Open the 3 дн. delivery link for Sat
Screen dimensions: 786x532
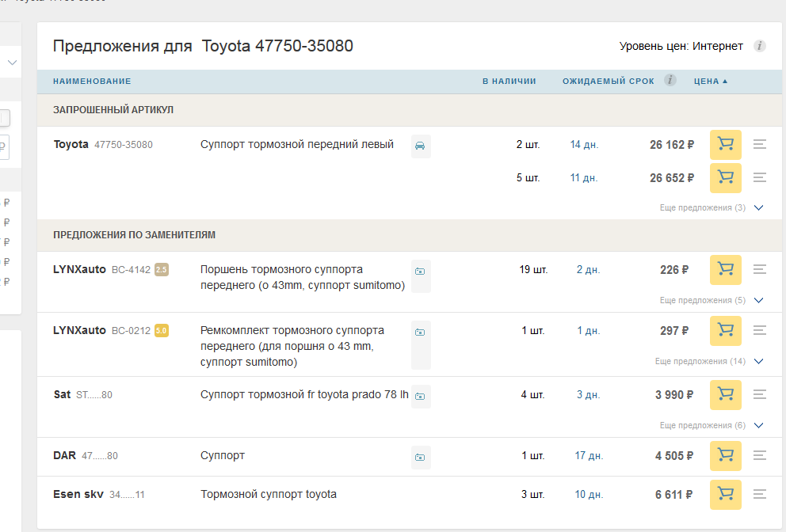click(x=588, y=395)
